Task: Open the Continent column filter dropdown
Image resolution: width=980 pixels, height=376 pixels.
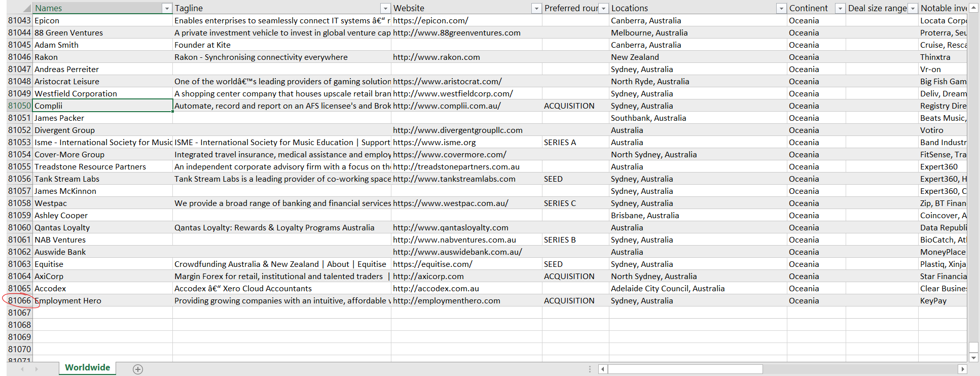Action: (x=840, y=8)
